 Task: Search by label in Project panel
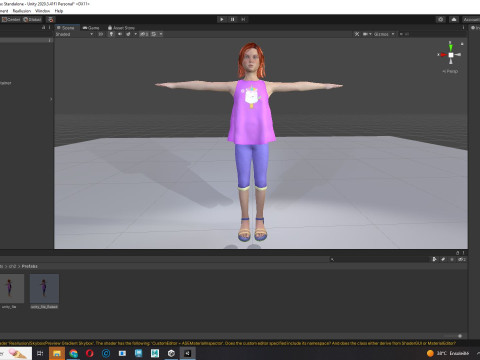pos(443,259)
